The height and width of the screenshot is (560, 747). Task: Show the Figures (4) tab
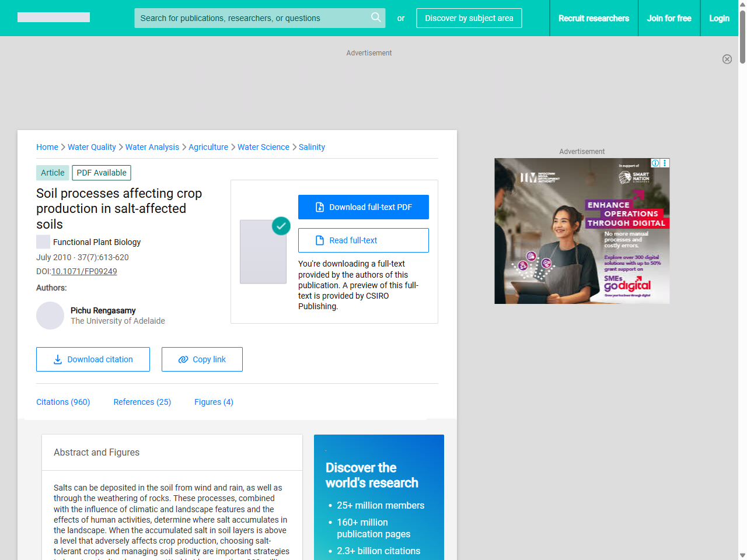click(x=214, y=402)
